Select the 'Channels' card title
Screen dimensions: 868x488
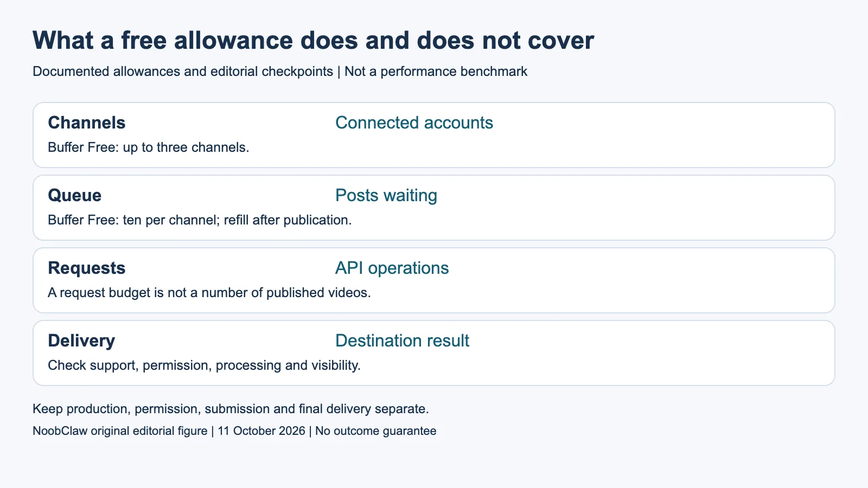point(87,123)
